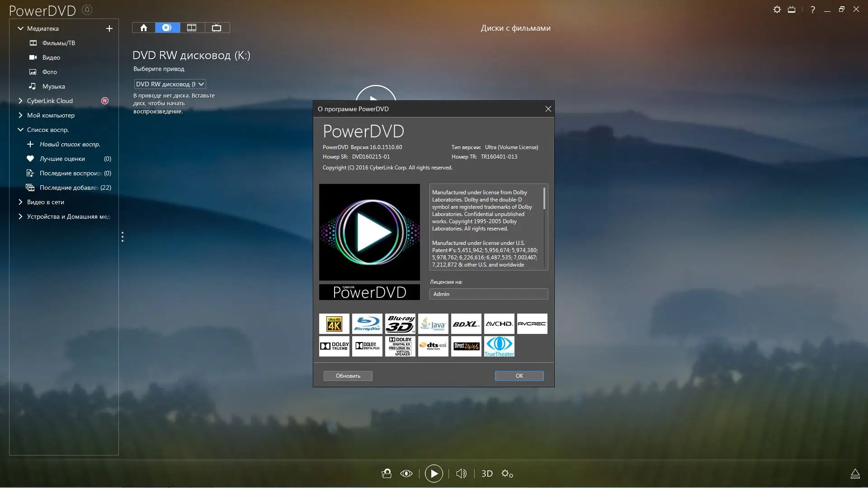Open the DVD RW drive dropdown
Image resolution: width=868 pixels, height=488 pixels.
170,84
